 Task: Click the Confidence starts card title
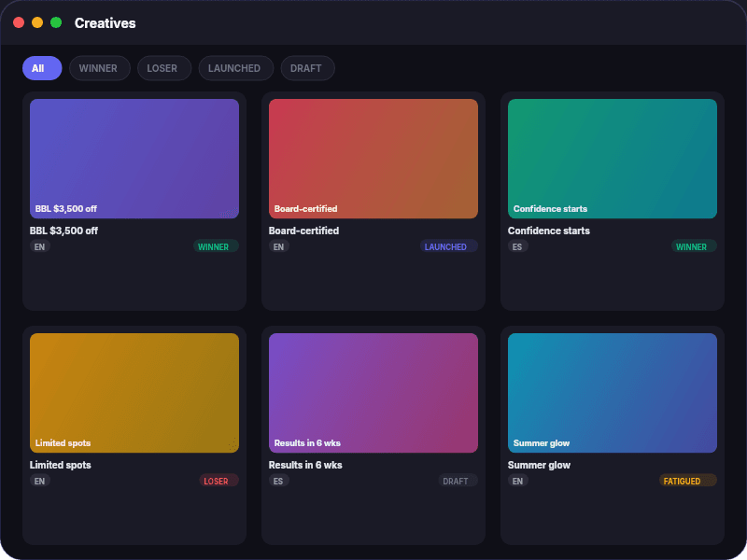(x=549, y=231)
